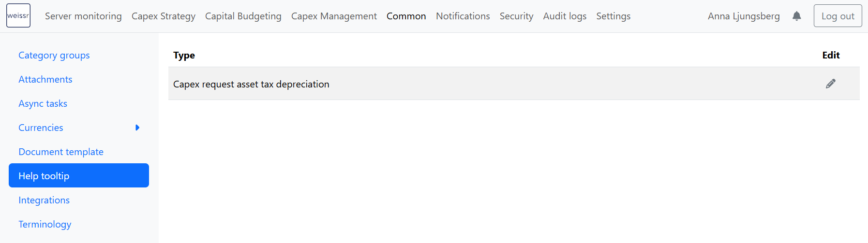868x243 pixels.
Task: Open Server monitoring menu
Action: pyautogui.click(x=83, y=16)
